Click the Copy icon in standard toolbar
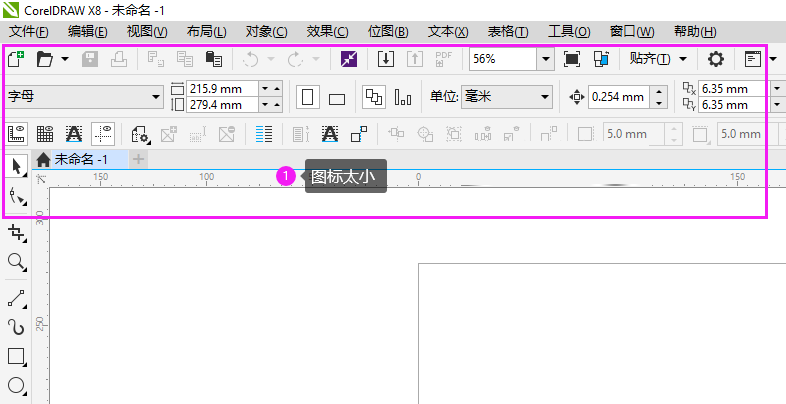Viewport: 786px width, 404px height. (x=185, y=59)
